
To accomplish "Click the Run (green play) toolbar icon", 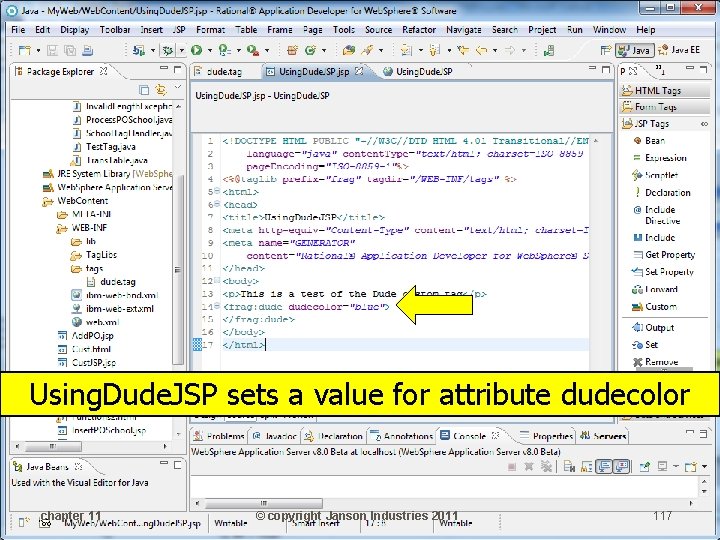I will click(197, 50).
